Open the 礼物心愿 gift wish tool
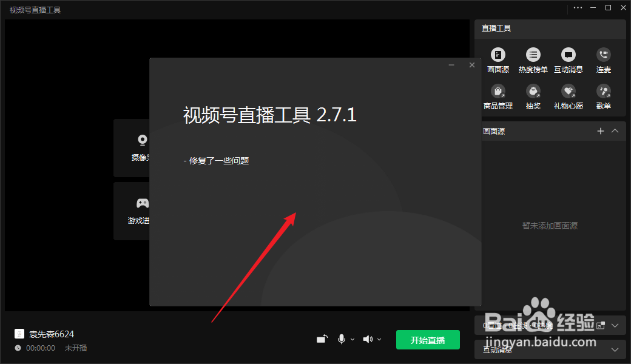Viewport: 631px width, 364px height. click(x=569, y=91)
